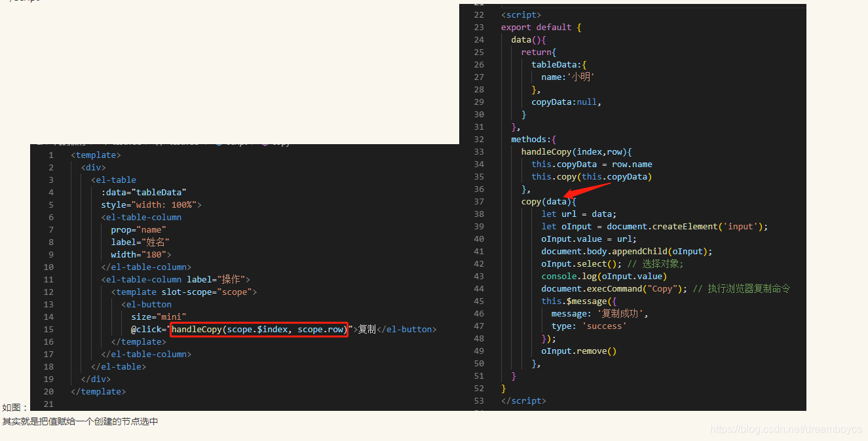Image resolution: width=868 pixels, height=441 pixels.
Task: Click the ':data="tableData"' attribute line
Action: click(x=144, y=193)
